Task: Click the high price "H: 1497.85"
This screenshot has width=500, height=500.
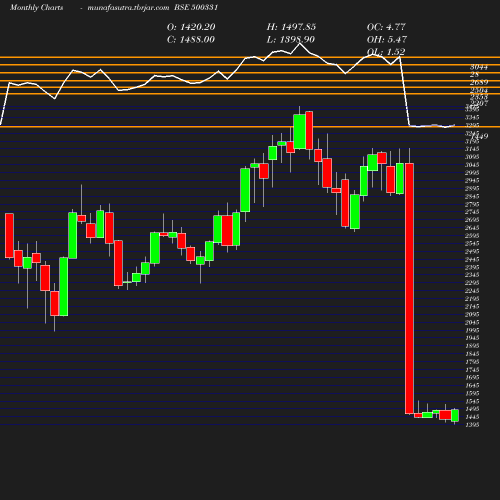Action: (x=291, y=27)
